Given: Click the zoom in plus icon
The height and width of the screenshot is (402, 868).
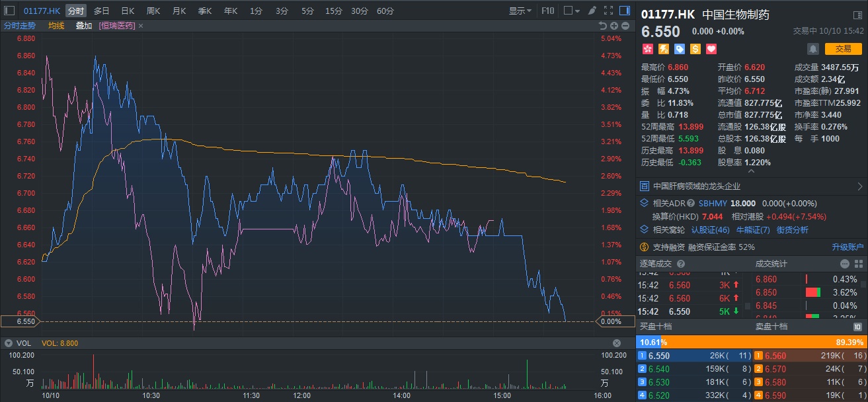Looking at the screenshot, I should (614, 26).
